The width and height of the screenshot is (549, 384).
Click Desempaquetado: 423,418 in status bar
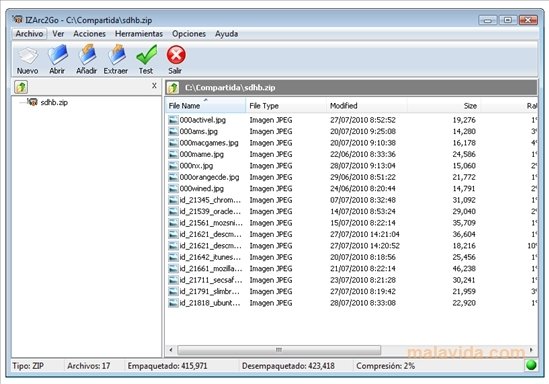[288, 366]
